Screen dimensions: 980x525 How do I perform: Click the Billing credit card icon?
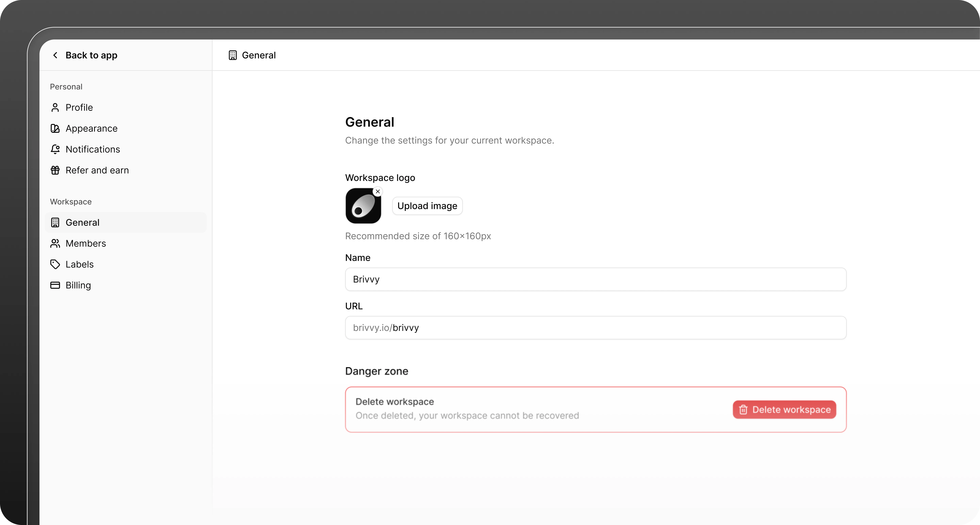[55, 285]
